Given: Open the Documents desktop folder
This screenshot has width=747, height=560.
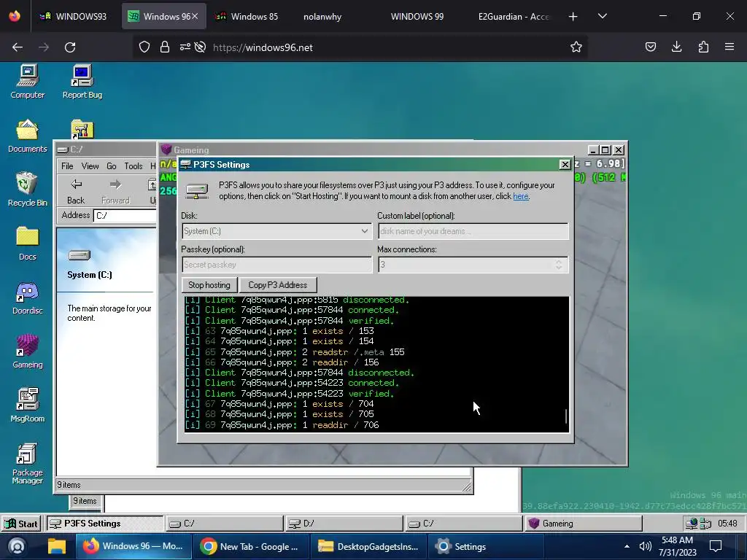Looking at the screenshot, I should tap(28, 136).
